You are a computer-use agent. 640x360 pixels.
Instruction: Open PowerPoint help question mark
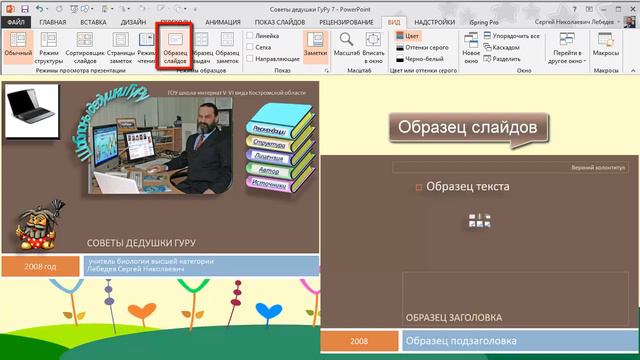[x=574, y=9]
